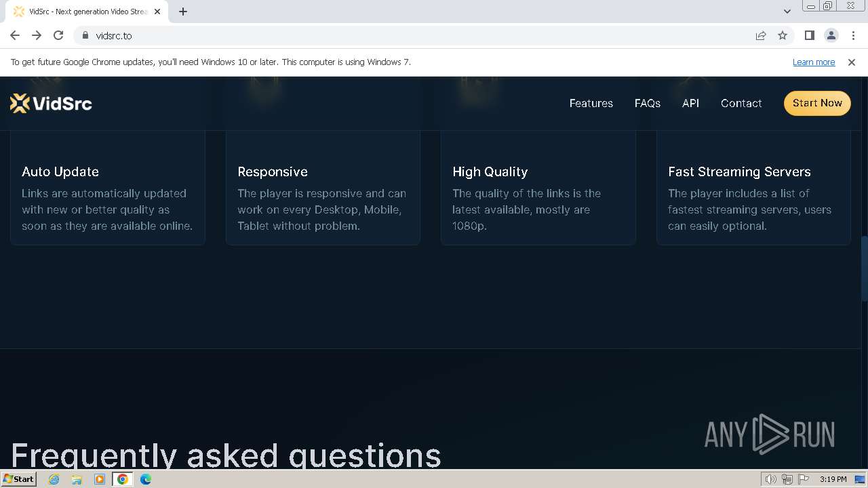Click the Fast Streaming Servers heading

(x=739, y=171)
